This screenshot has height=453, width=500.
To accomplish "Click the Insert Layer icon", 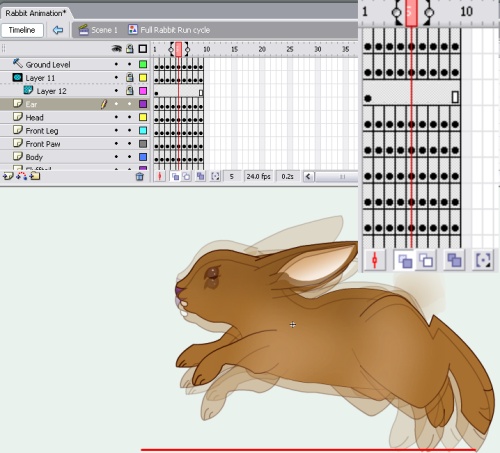I will (x=8, y=176).
